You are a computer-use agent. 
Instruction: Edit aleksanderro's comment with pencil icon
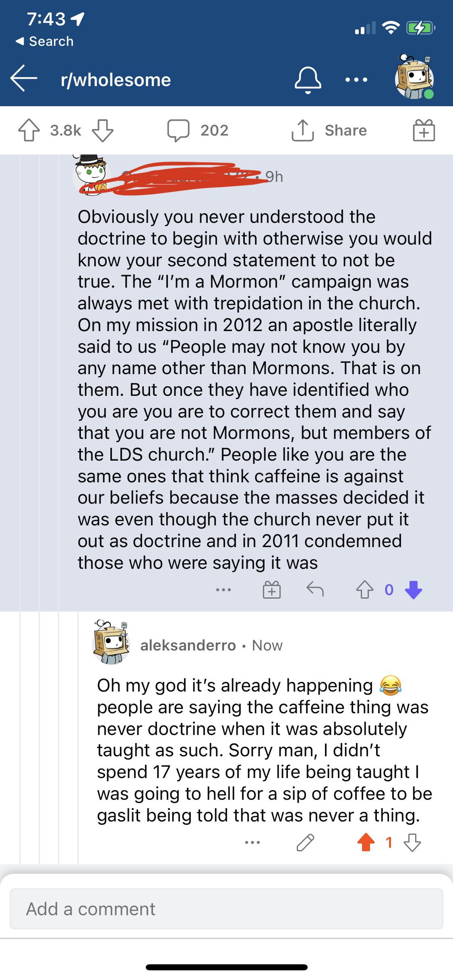(x=305, y=842)
